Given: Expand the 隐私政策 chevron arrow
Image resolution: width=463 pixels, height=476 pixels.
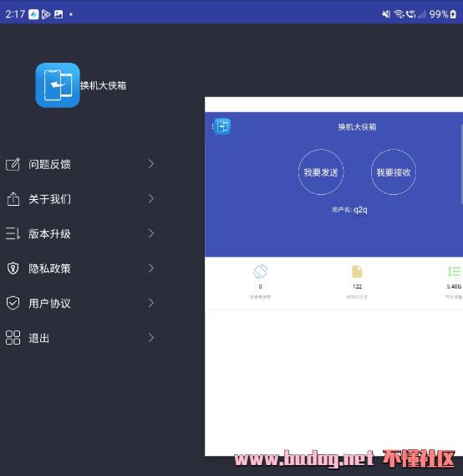Looking at the screenshot, I should point(151,268).
